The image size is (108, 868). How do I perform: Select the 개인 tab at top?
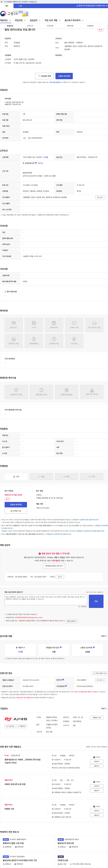7,6
